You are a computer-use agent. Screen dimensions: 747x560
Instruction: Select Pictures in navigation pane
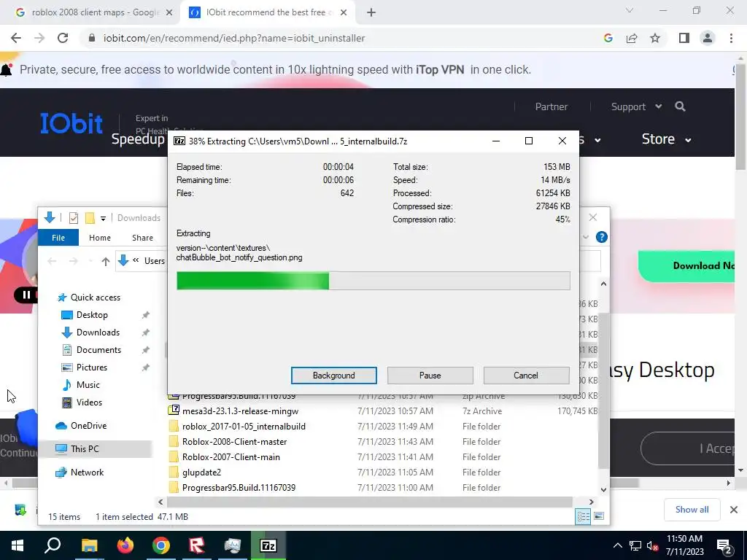pos(91,367)
